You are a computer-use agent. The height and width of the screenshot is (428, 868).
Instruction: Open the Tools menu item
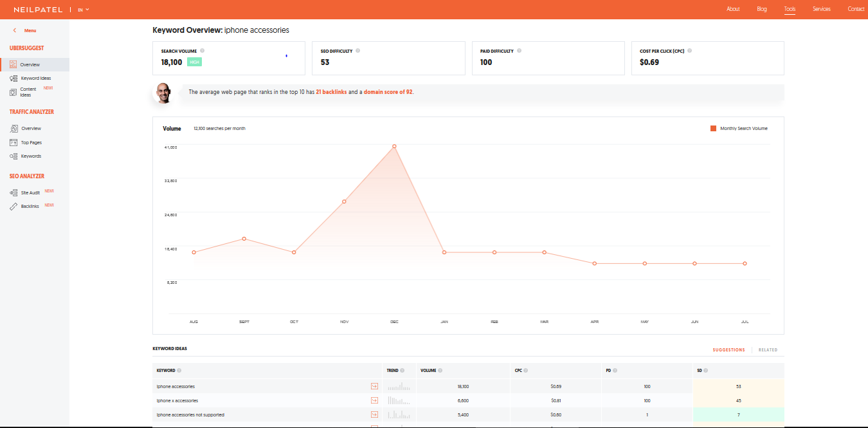(x=790, y=9)
